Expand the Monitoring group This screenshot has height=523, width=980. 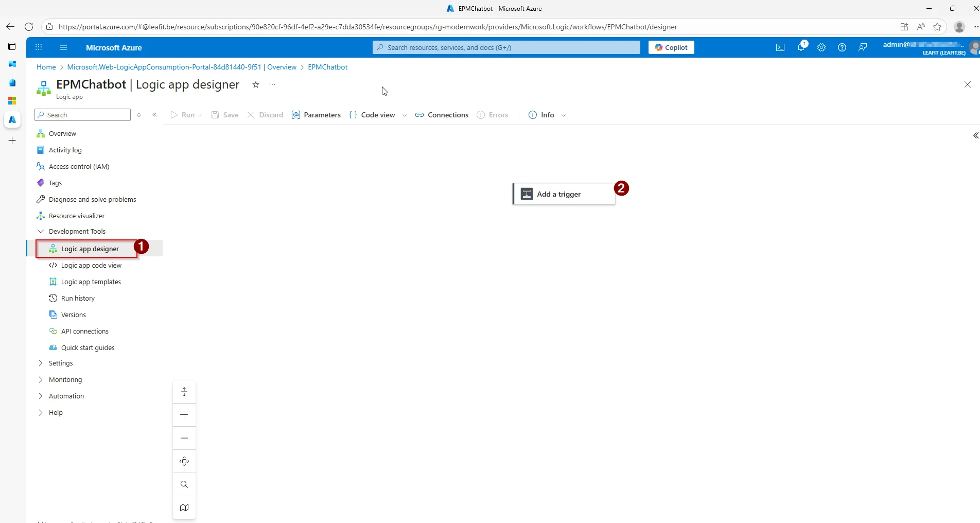click(x=65, y=379)
